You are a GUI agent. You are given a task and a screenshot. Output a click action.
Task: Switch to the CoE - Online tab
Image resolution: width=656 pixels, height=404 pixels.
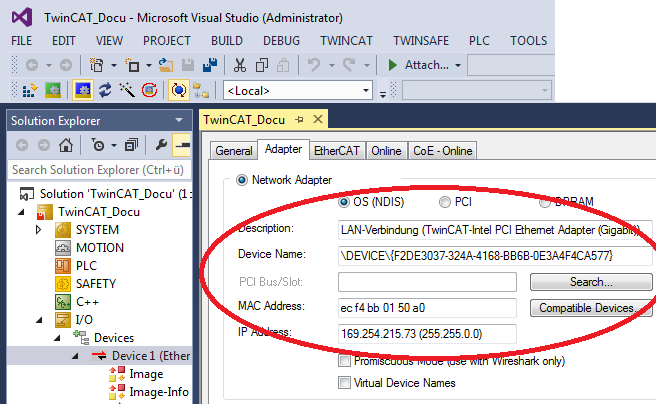coord(443,151)
